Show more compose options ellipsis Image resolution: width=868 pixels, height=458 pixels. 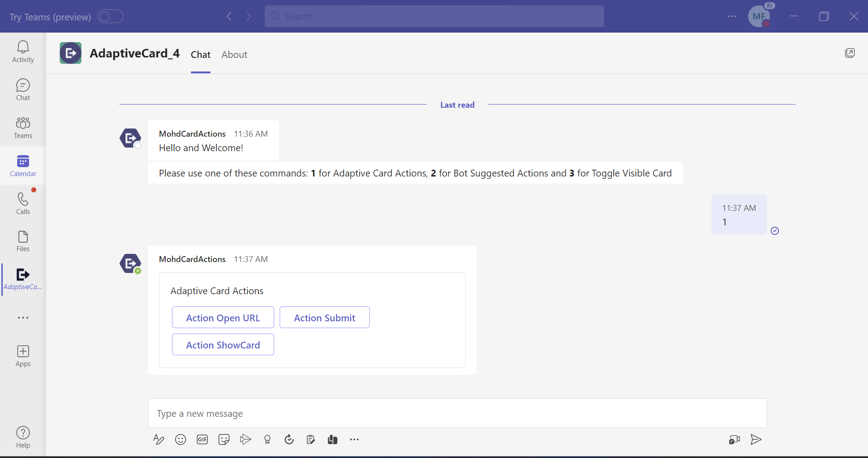coord(354,439)
